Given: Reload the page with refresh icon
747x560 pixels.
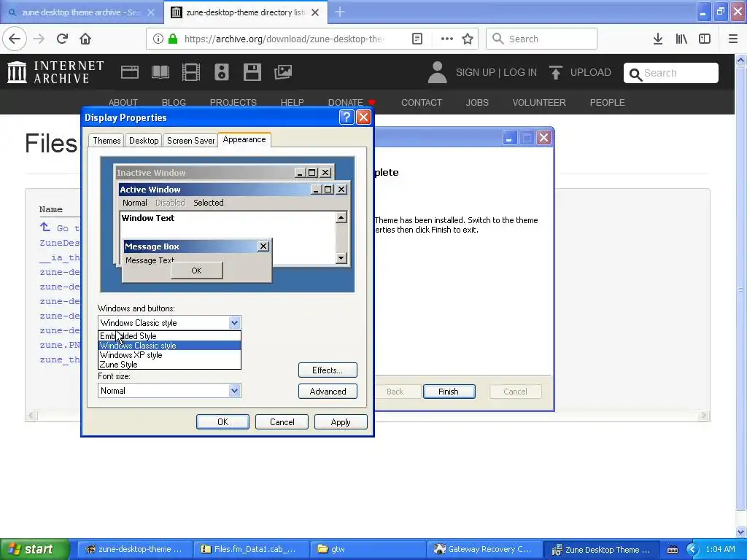Looking at the screenshot, I should 62,39.
